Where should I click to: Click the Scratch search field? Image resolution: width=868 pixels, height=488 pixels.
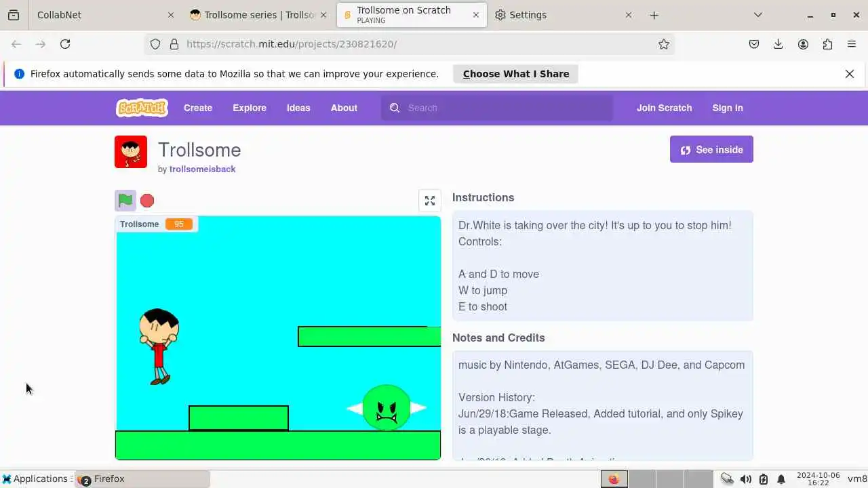pos(497,108)
